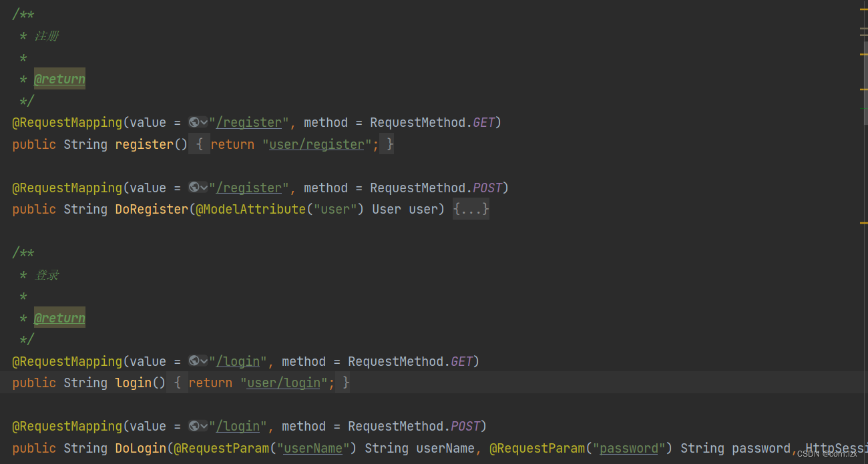Screen dimensions: 868x464
Task: Place cursor on the DoLogin method name
Action: pyautogui.click(x=141, y=448)
